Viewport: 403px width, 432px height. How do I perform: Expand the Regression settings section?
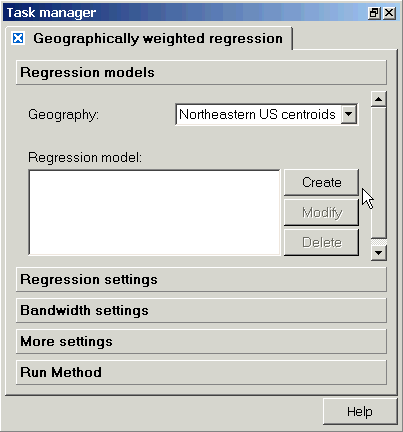point(201,279)
